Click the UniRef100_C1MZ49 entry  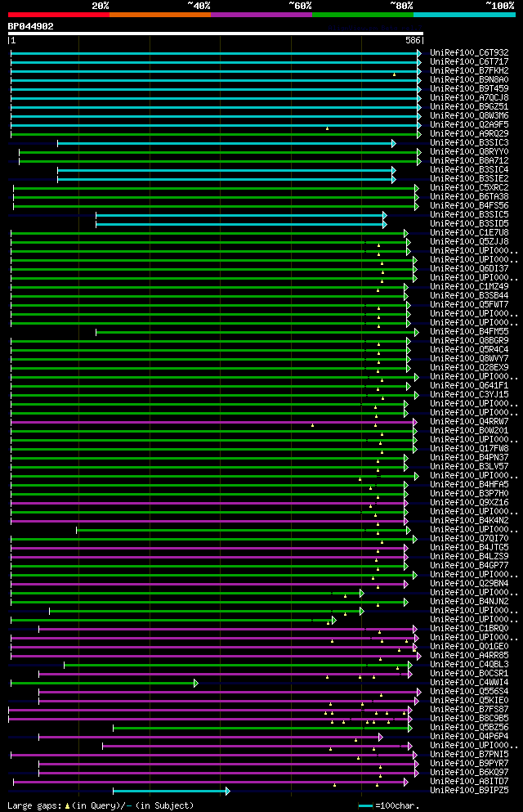pos(469,286)
